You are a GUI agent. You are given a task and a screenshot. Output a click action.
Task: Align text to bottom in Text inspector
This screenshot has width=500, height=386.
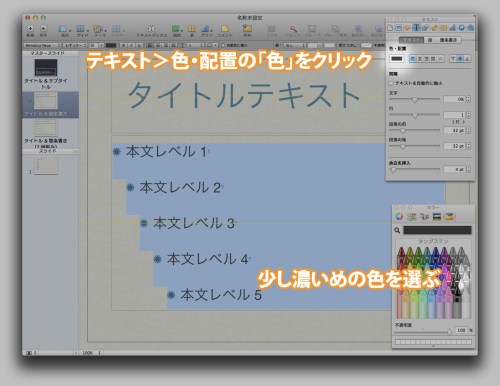coord(467,59)
